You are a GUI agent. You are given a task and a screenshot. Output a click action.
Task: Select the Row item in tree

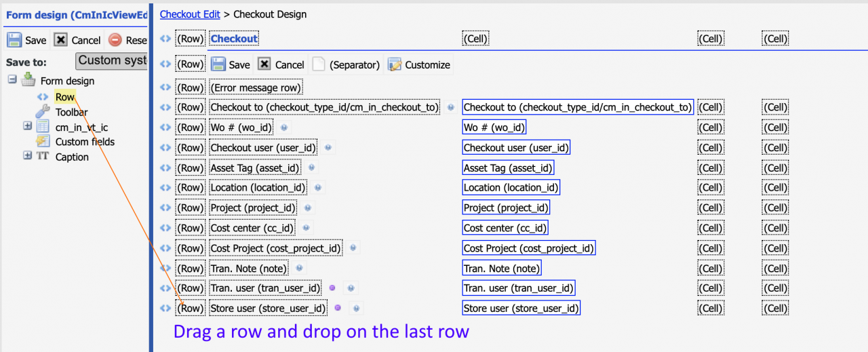[x=65, y=97]
